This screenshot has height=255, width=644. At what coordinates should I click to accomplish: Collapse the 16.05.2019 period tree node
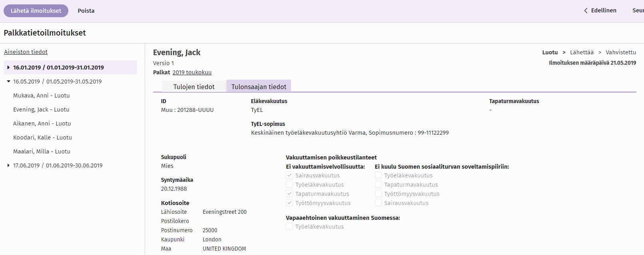pyautogui.click(x=8, y=82)
